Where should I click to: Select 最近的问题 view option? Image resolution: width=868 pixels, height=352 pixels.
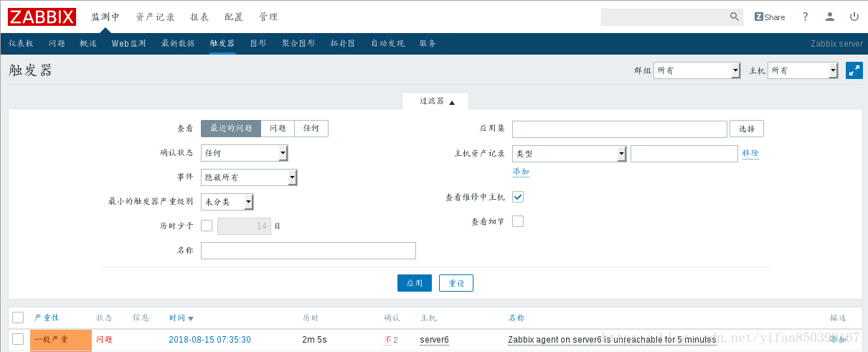tap(231, 129)
